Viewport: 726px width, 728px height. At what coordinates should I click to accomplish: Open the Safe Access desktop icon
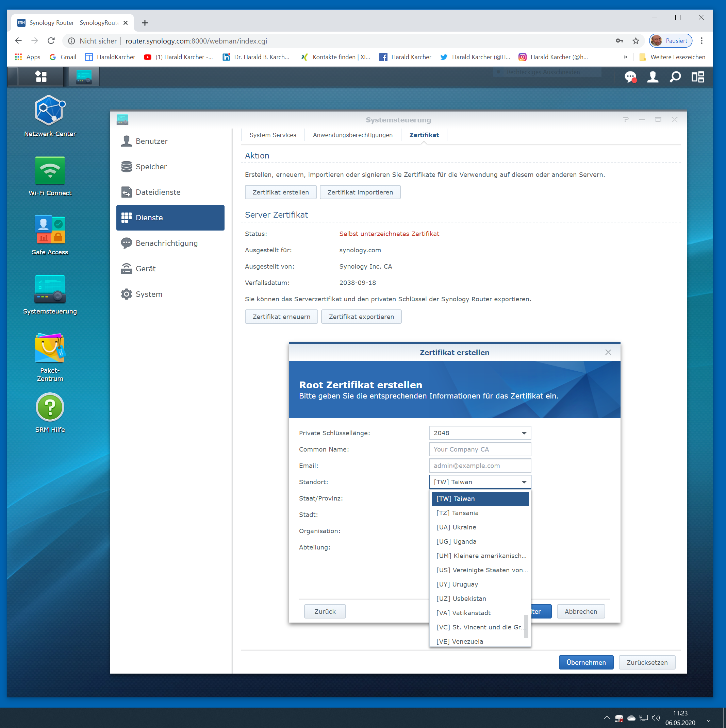[x=50, y=230]
